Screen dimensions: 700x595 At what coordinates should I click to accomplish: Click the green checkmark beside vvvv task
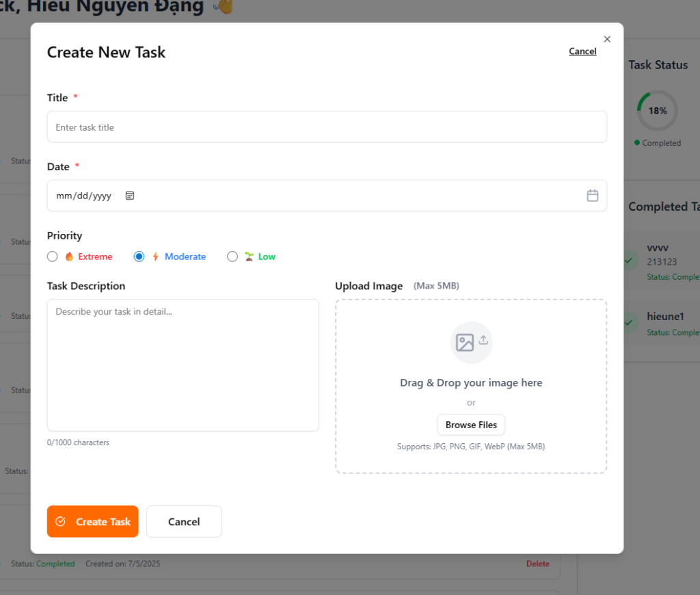click(x=628, y=260)
